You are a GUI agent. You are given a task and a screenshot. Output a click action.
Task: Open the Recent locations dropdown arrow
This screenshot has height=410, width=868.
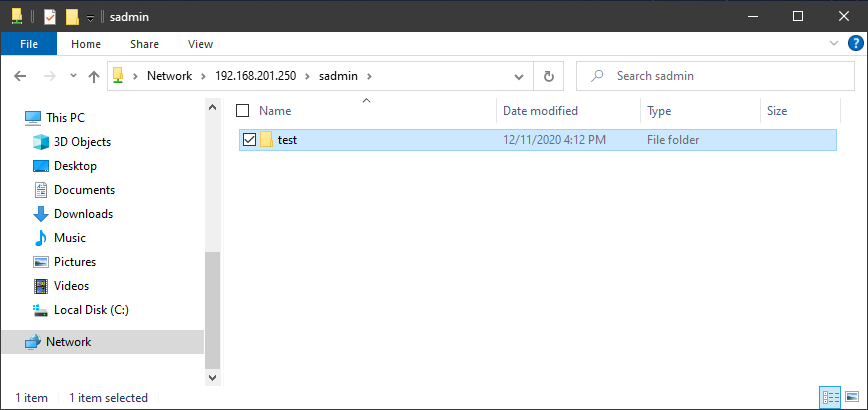coord(72,76)
